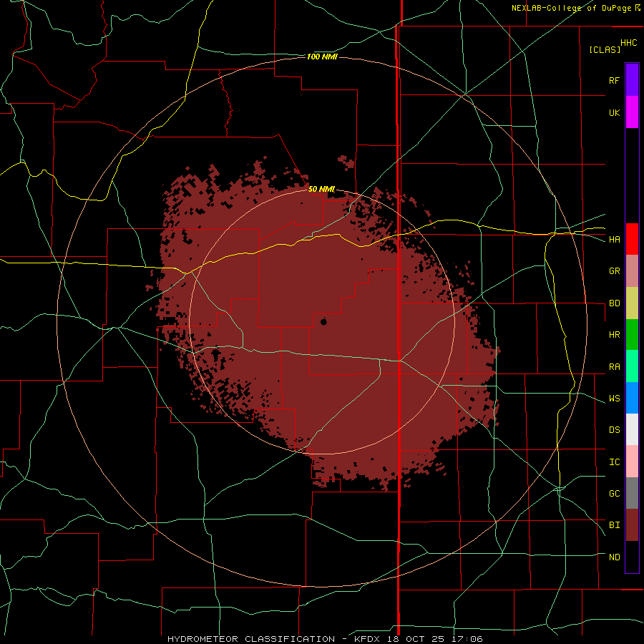The width and height of the screenshot is (644, 644).
Task: Click the 100 NMI range ring label
Action: 322,57
